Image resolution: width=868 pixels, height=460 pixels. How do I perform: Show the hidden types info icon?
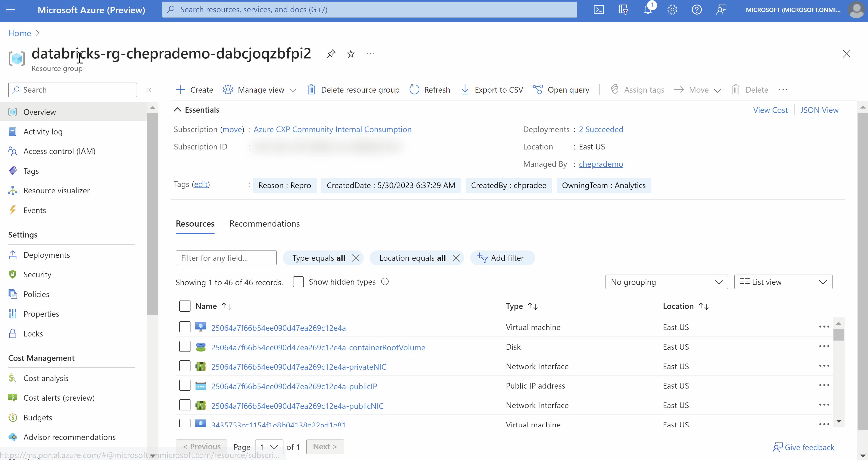click(x=385, y=282)
